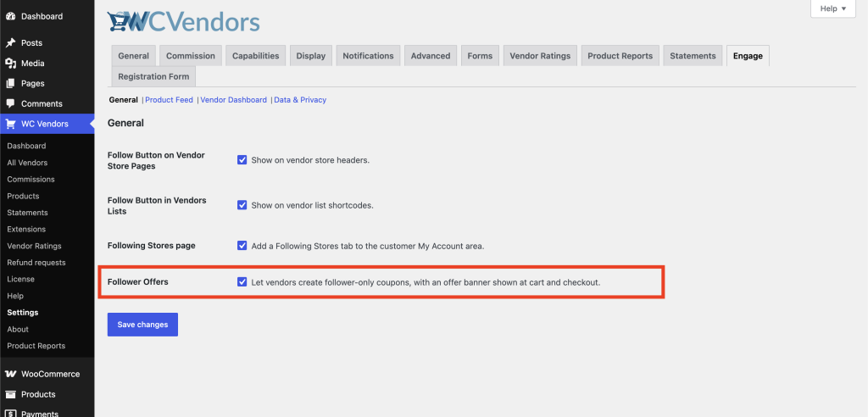Open the Product Reports tab
The width and height of the screenshot is (868, 417).
(620, 55)
